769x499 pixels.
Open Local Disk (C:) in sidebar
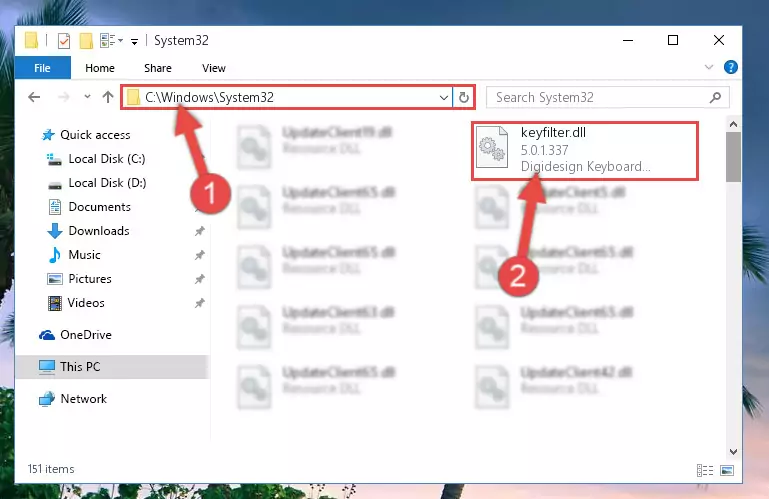point(107,159)
